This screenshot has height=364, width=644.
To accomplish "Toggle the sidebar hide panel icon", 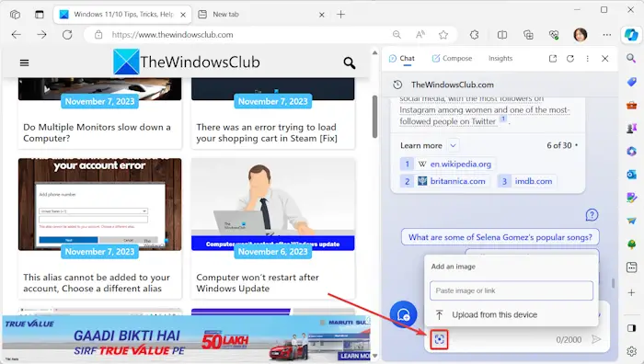I will pyautogui.click(x=631, y=328).
